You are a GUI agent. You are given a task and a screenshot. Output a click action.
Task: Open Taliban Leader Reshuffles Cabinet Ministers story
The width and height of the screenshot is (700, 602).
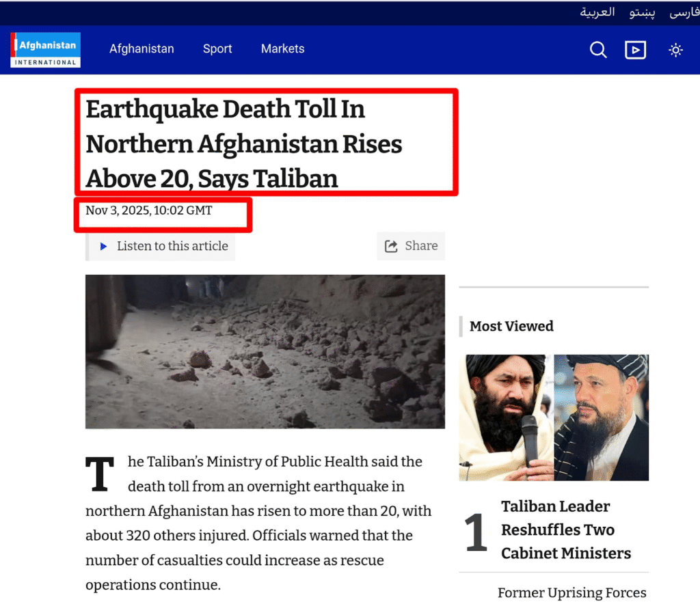click(x=565, y=530)
